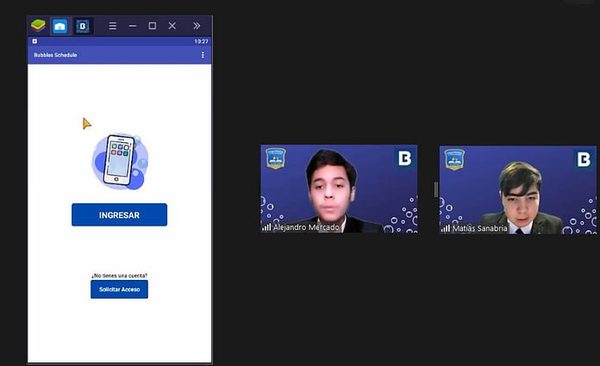Click the B logo in Matías's video
The height and width of the screenshot is (366, 600).
click(x=584, y=159)
